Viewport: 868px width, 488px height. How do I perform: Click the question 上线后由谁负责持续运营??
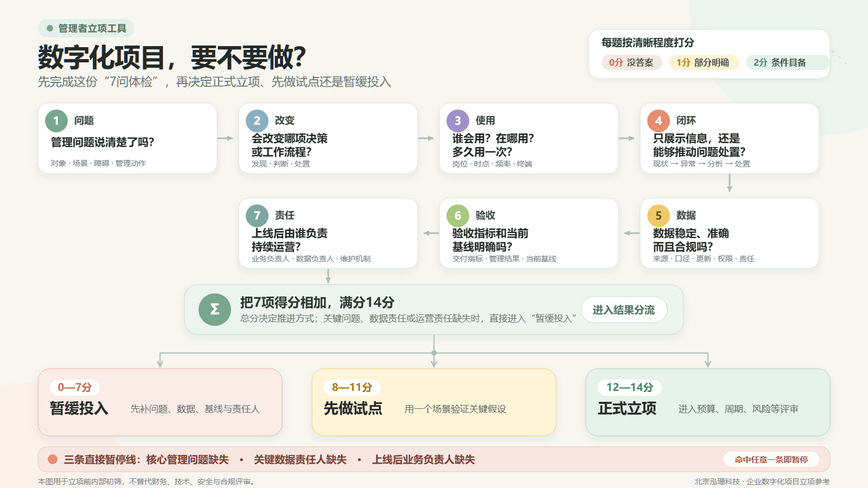(290, 240)
